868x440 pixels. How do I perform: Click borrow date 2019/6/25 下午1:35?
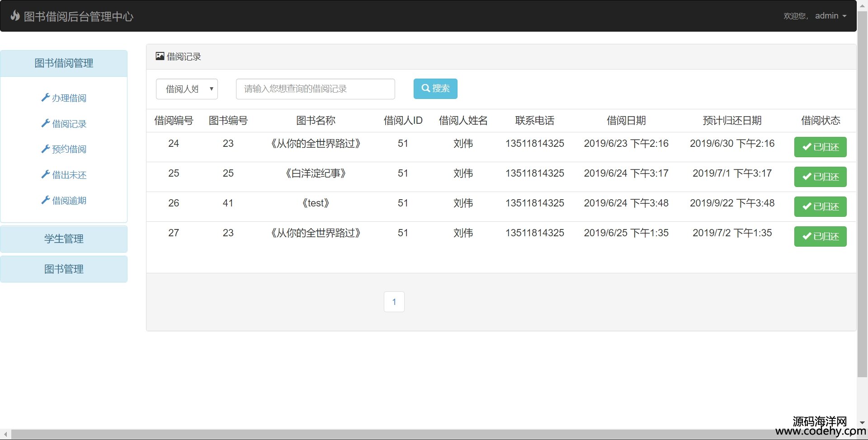[626, 233]
